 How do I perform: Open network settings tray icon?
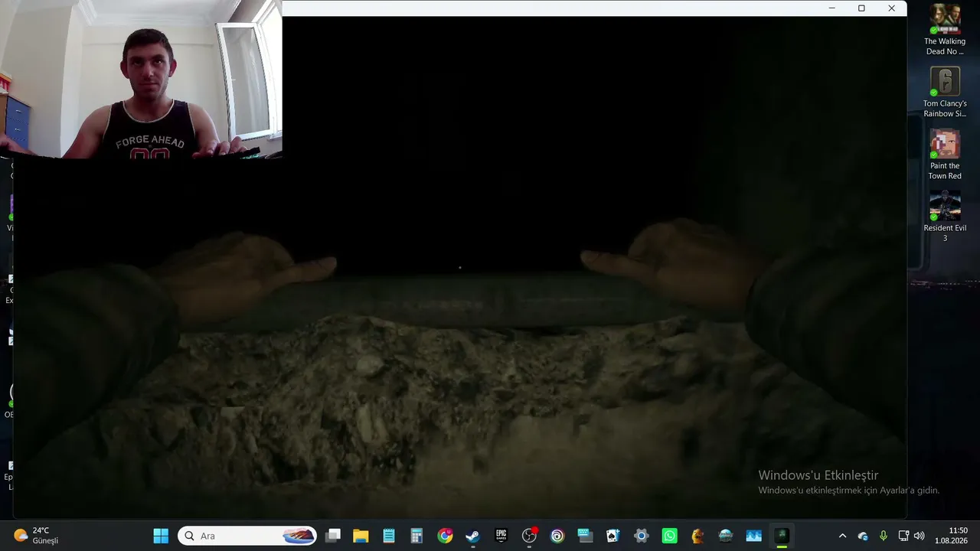coord(903,536)
